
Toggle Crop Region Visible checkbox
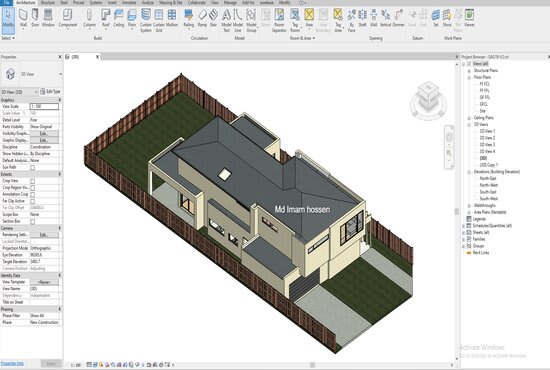pos(33,188)
